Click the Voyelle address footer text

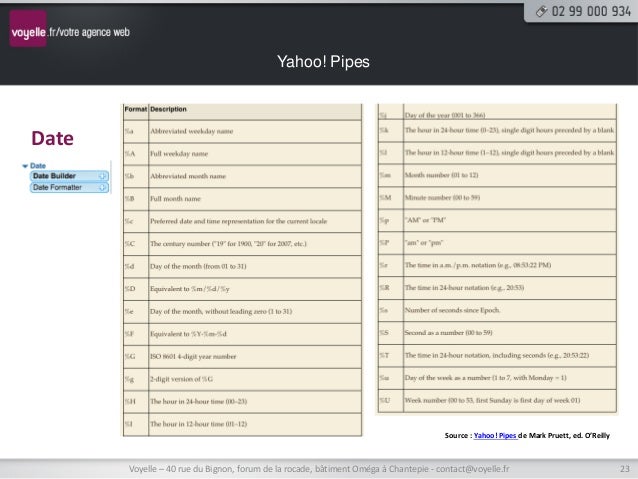coord(319,469)
